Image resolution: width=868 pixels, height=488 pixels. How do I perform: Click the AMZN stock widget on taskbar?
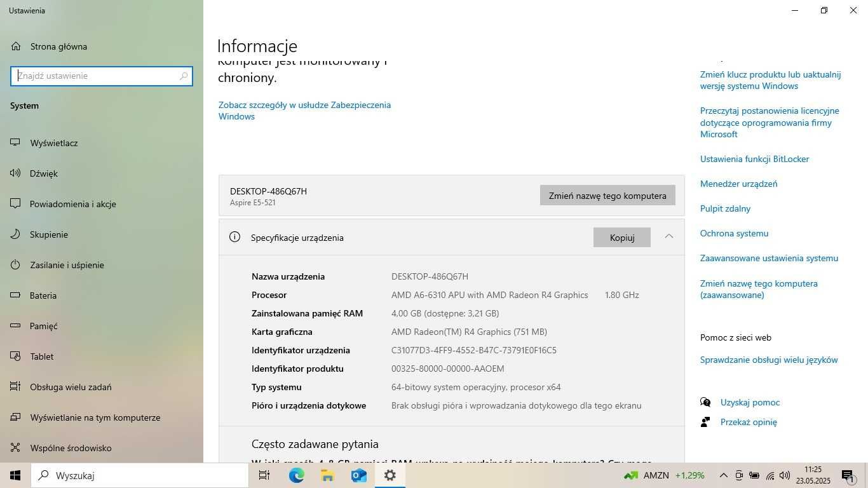tap(664, 475)
